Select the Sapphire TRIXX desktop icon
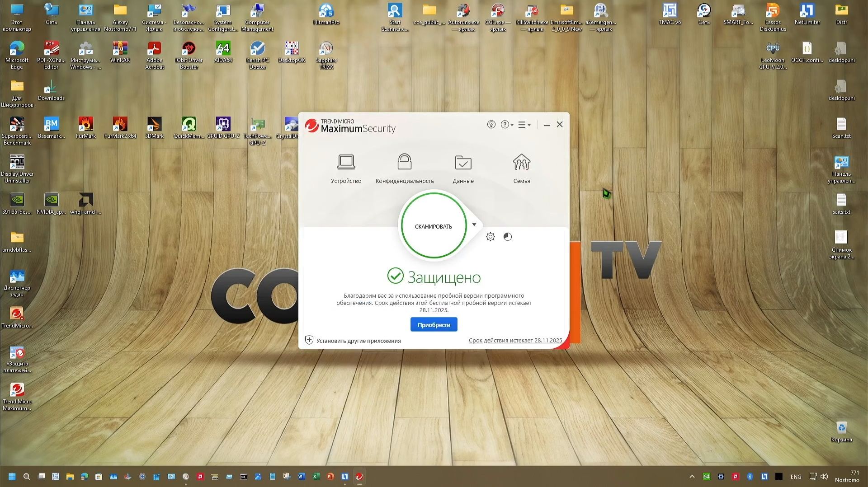This screenshot has width=868, height=487. [x=326, y=56]
